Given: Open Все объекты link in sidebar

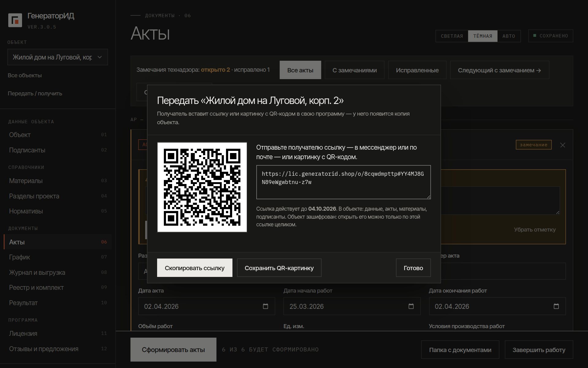Looking at the screenshot, I should point(25,75).
